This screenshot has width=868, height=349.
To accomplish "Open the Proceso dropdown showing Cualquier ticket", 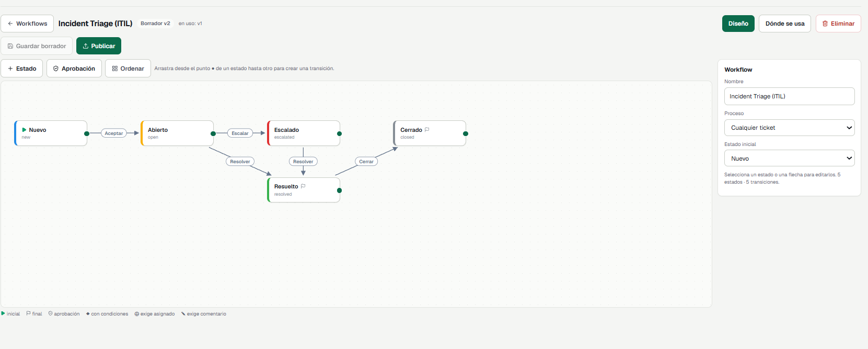I will click(x=789, y=128).
